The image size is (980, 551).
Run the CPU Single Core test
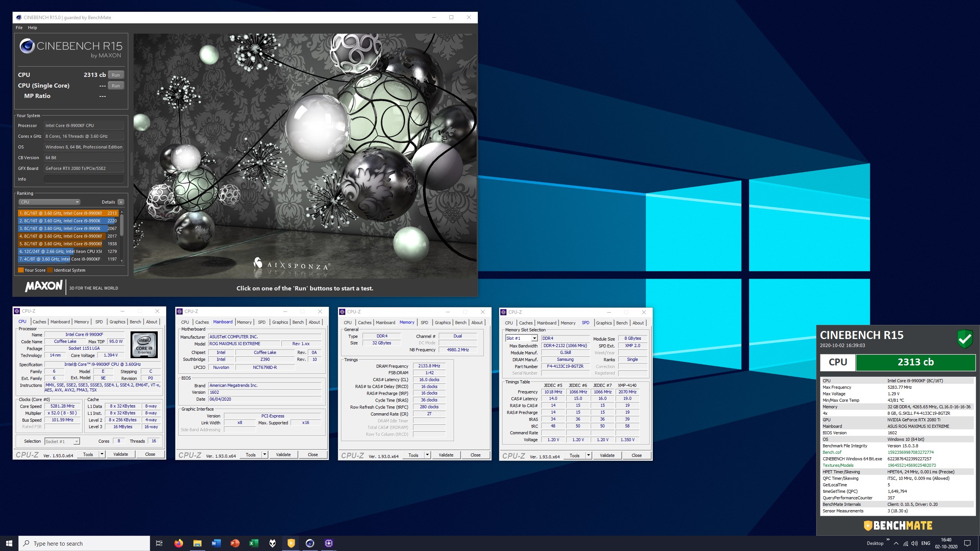pyautogui.click(x=116, y=86)
